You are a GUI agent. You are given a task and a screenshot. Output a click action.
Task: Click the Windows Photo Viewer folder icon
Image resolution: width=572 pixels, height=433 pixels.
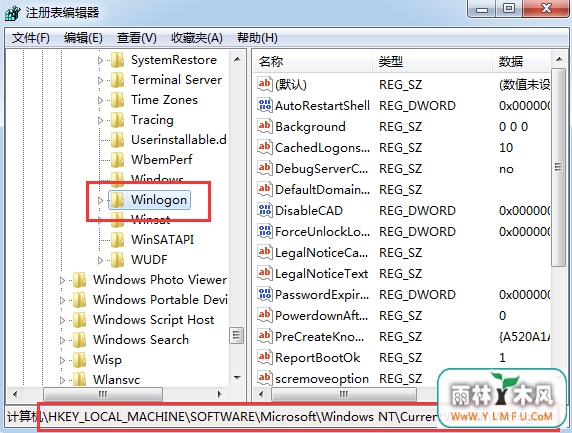pos(79,280)
